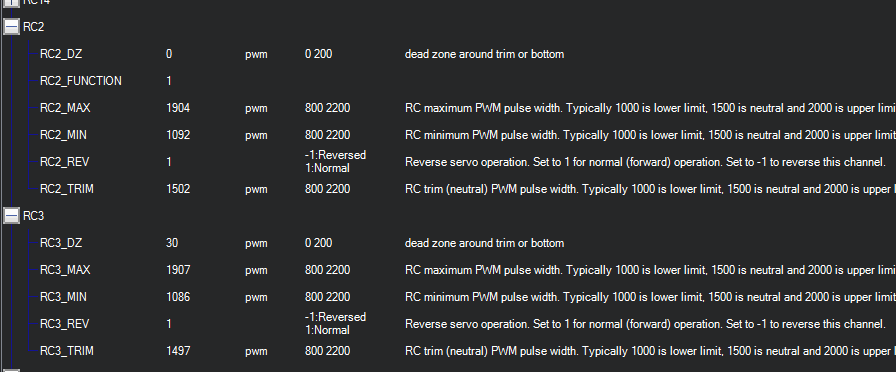Viewport: 896px width, 372px height.
Task: Click the RC2_DZ value 0
Action: tap(169, 54)
